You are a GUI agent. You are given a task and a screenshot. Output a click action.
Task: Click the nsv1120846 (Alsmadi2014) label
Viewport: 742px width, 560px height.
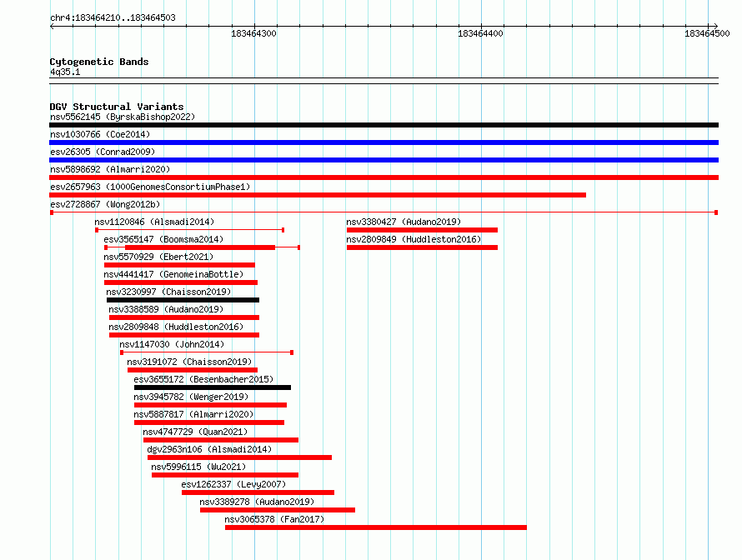pyautogui.click(x=154, y=222)
